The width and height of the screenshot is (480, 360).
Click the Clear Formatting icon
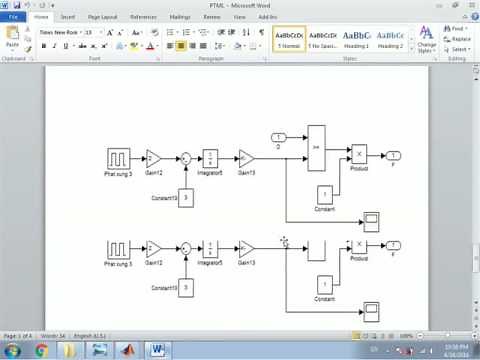coord(155,32)
